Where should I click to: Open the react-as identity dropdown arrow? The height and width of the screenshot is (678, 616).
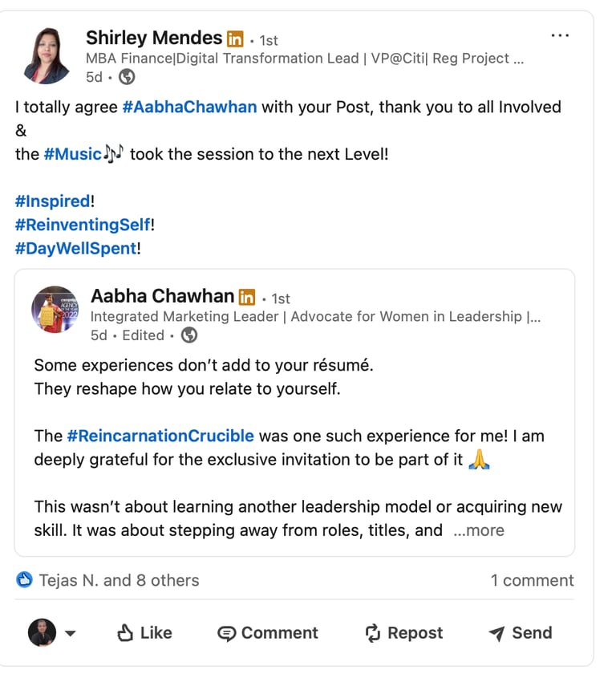pos(70,634)
